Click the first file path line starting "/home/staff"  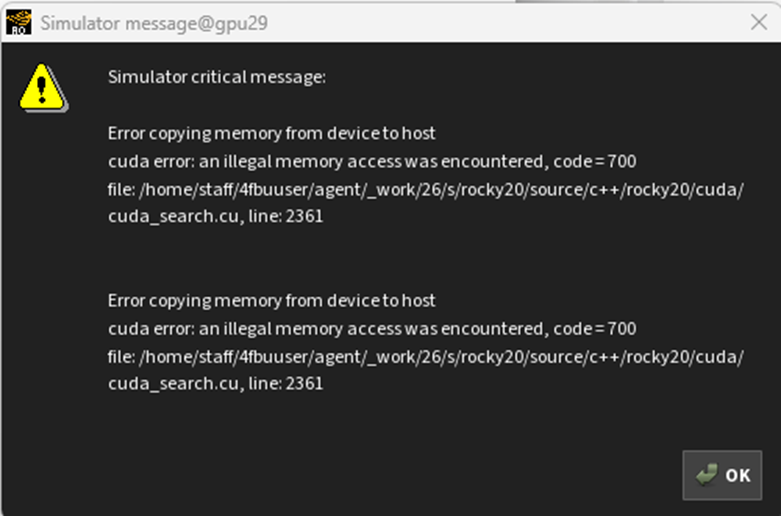pyautogui.click(x=426, y=190)
